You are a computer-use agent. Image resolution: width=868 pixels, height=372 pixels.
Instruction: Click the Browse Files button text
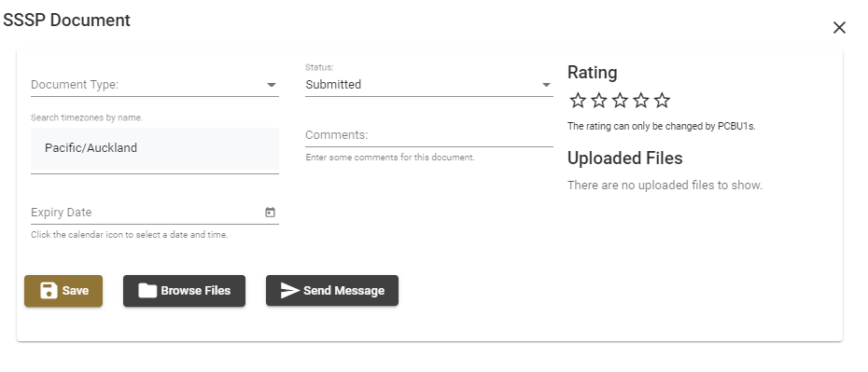click(x=195, y=290)
